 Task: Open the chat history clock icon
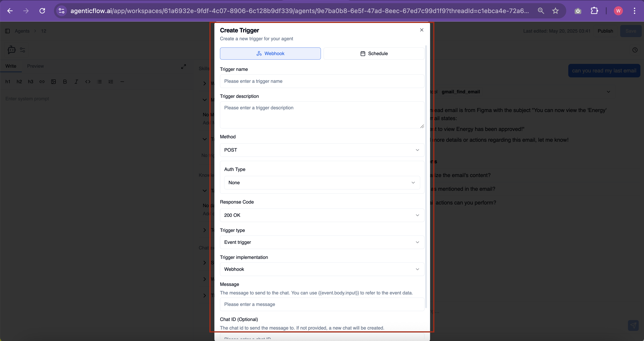[635, 50]
